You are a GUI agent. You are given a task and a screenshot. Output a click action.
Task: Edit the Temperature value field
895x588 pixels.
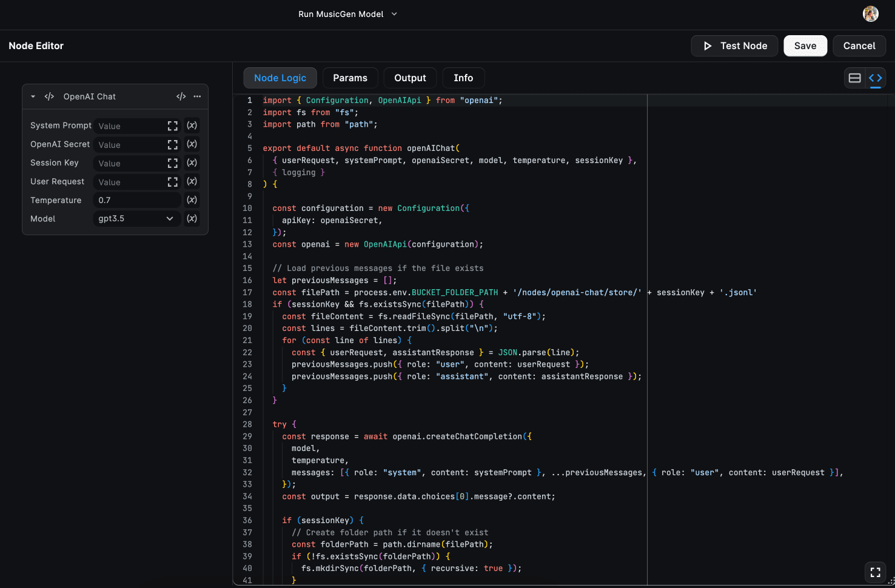(x=136, y=199)
